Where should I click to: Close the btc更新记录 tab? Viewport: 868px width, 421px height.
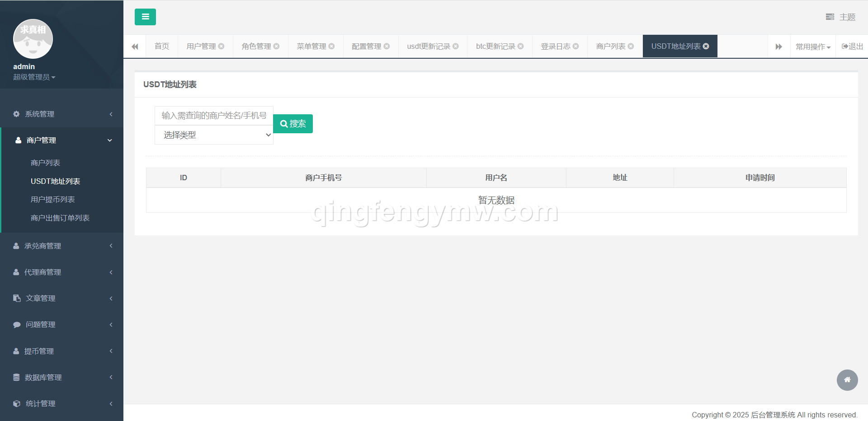click(521, 46)
